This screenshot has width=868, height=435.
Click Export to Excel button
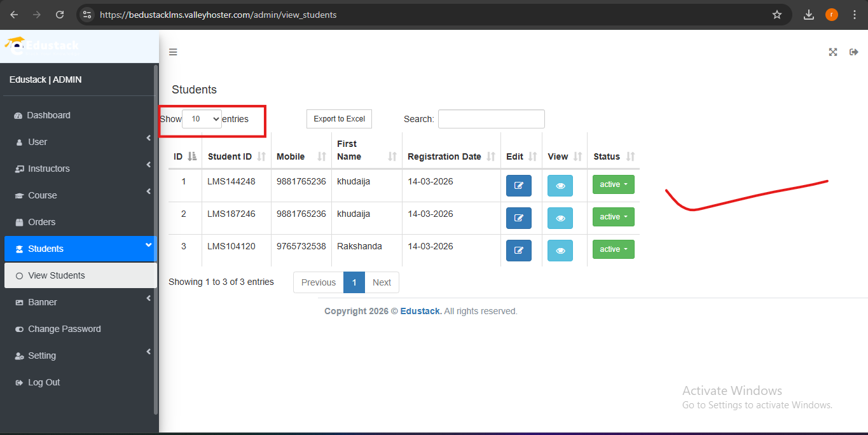pos(340,119)
